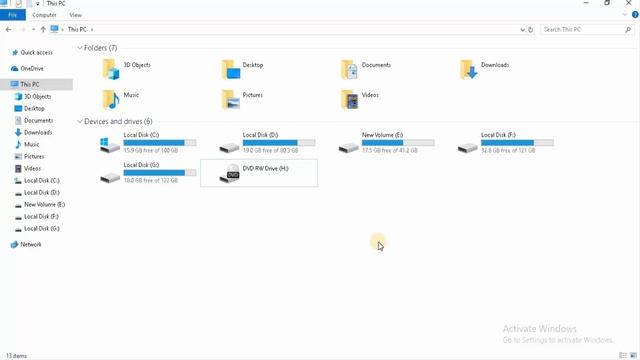
Task: Open the address bar history dropdown
Action: point(522,29)
